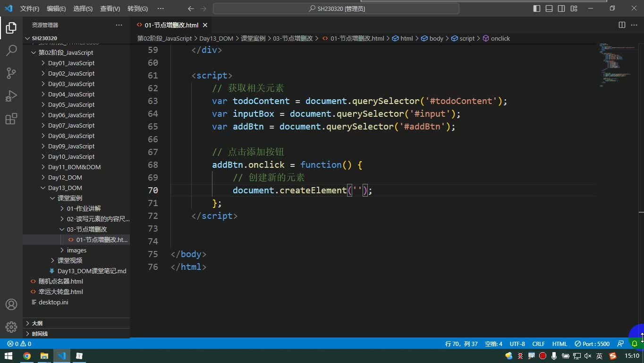
Task: Open the Run and Debug view
Action: click(11, 95)
